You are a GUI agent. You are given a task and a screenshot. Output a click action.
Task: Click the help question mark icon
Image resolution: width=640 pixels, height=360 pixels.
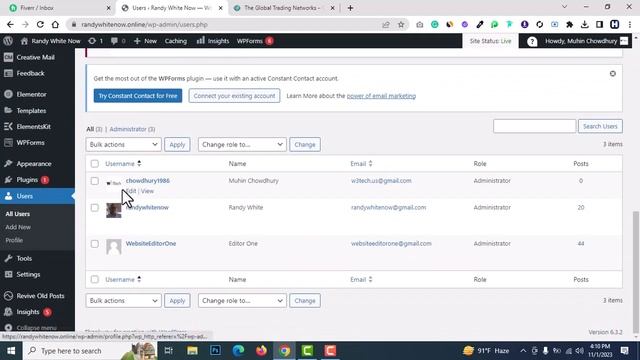coord(532,41)
